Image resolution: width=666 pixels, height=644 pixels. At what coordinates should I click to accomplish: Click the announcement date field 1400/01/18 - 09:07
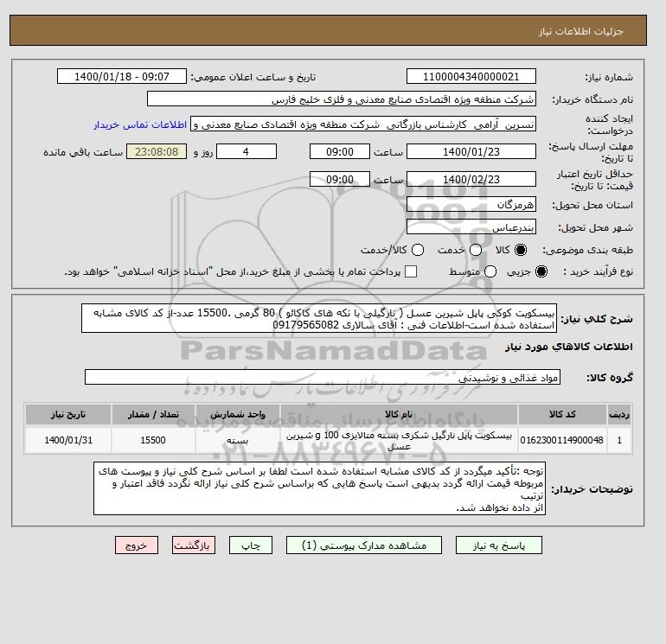click(122, 77)
